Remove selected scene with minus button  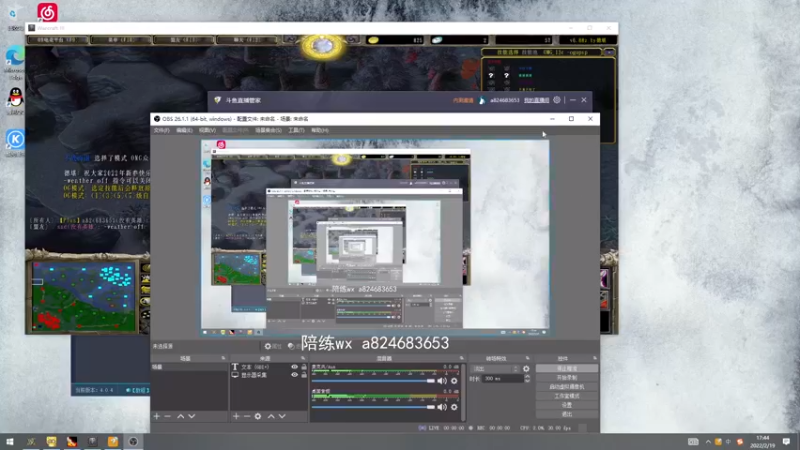[x=167, y=416]
